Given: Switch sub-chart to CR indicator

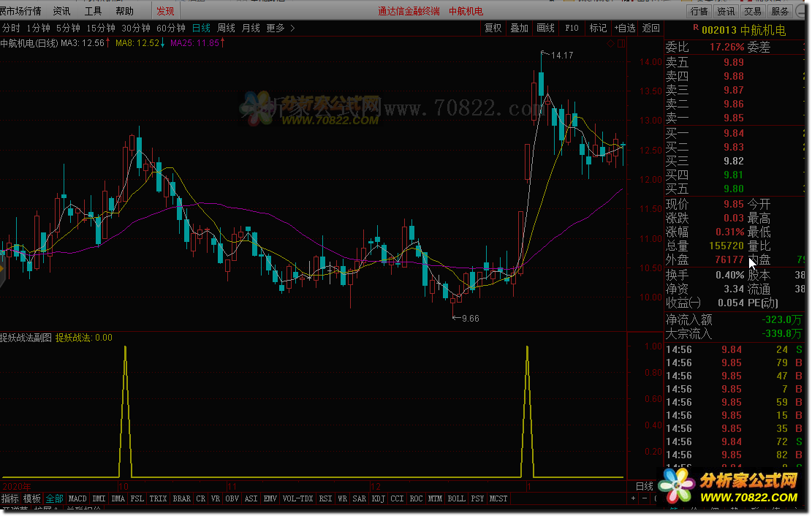Looking at the screenshot, I should coord(201,498).
